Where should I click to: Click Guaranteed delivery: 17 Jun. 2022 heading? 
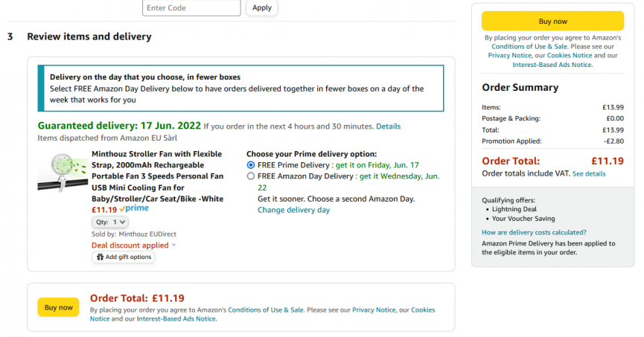pos(119,126)
